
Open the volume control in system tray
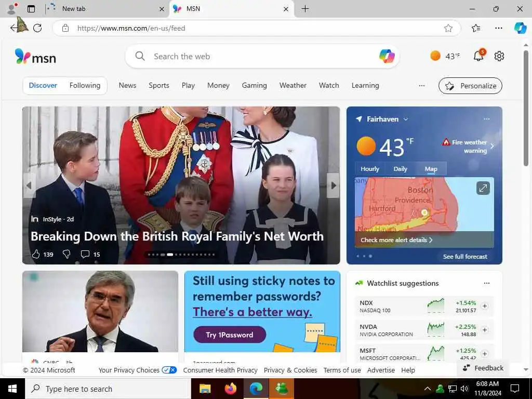point(464,389)
